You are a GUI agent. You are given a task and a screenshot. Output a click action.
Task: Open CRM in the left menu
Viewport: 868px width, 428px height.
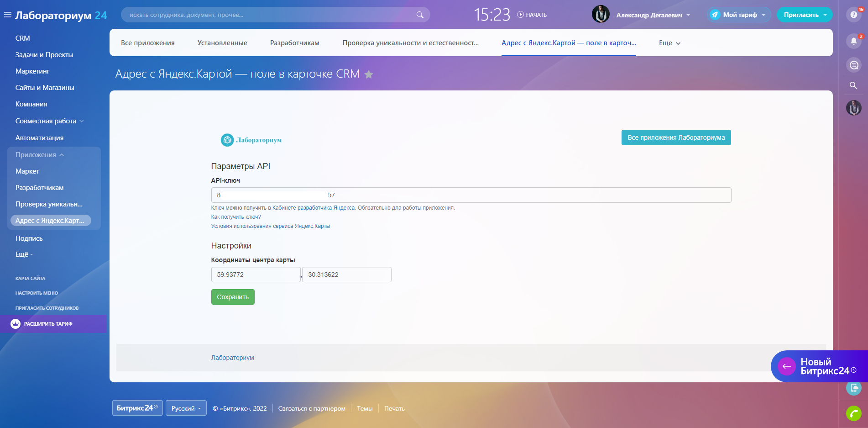click(x=23, y=38)
